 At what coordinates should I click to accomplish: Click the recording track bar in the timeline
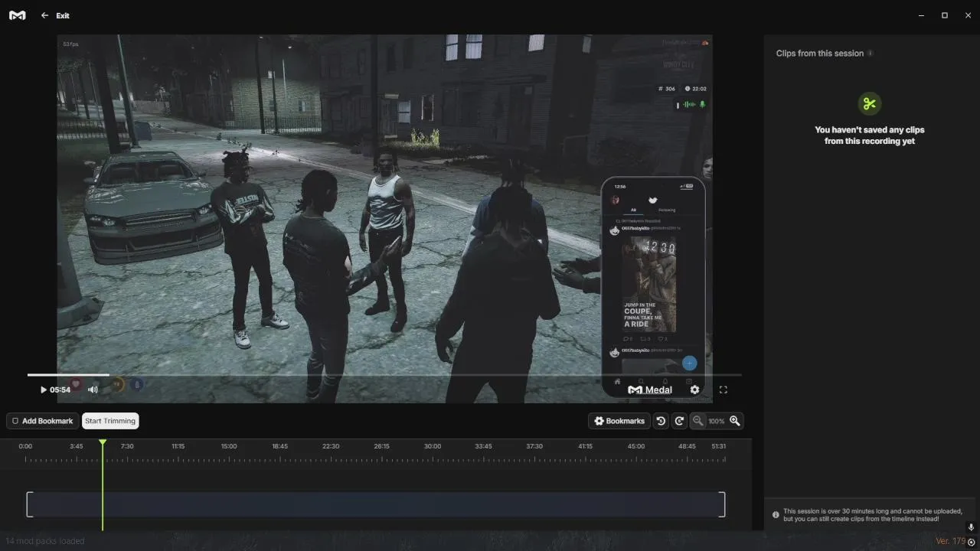[x=376, y=504]
